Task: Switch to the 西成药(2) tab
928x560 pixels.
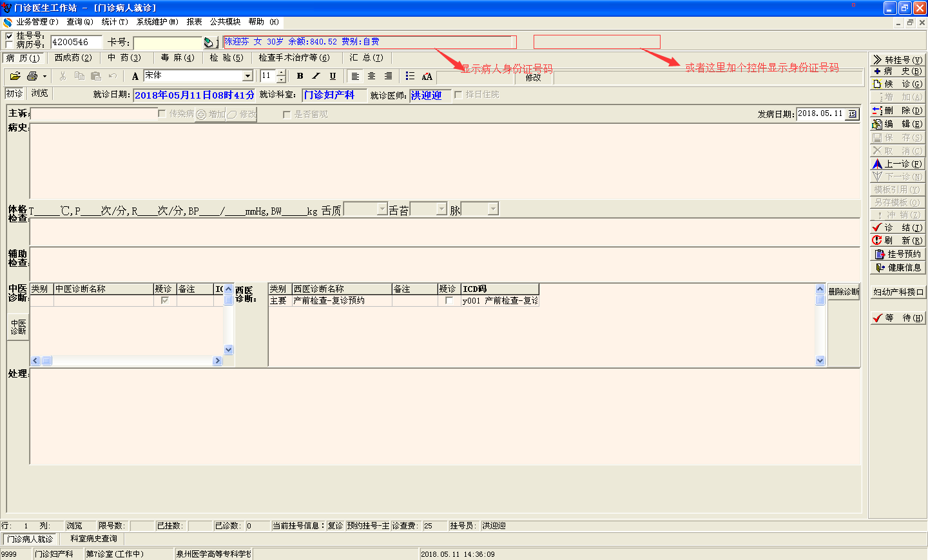Action: click(73, 58)
